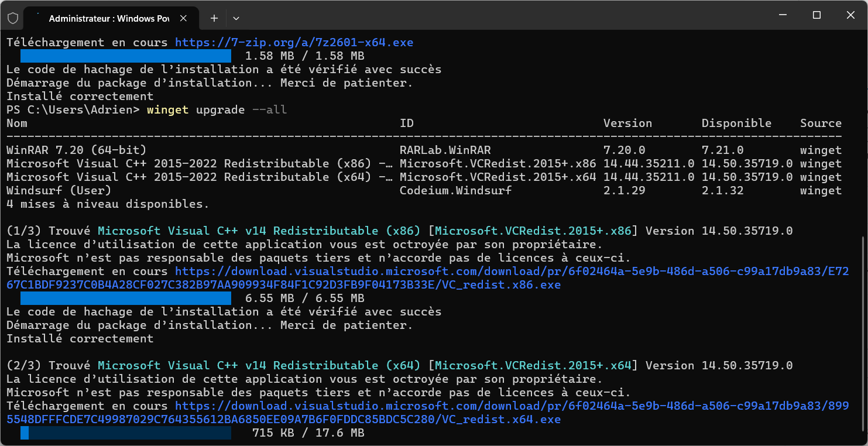
Task: Click the "WinRAR 7.20 (64-bit)" package name
Action: tap(77, 150)
